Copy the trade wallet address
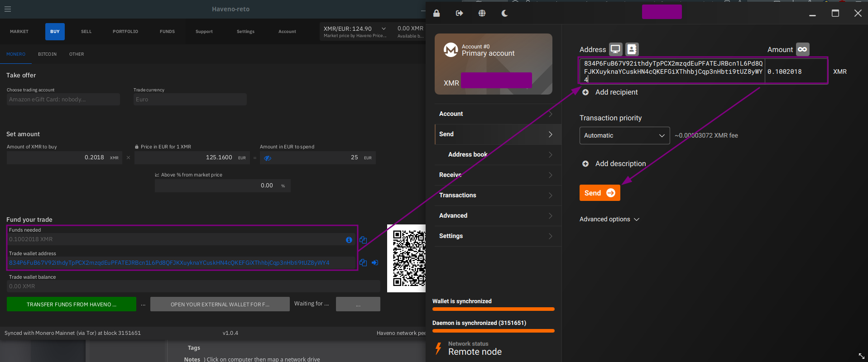868x362 pixels. click(x=363, y=262)
